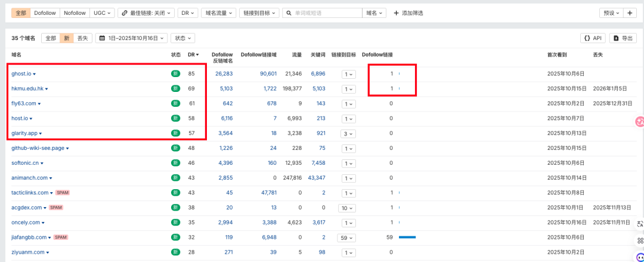Open the glarity.app domain link

tap(24, 133)
